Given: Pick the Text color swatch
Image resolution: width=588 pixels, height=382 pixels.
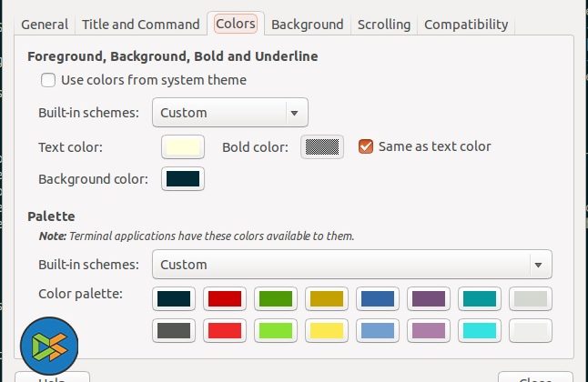Looking at the screenshot, I should 183,147.
